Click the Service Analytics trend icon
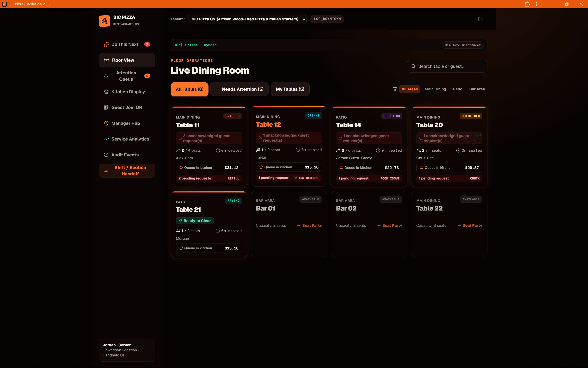This screenshot has width=588, height=368. (x=106, y=139)
